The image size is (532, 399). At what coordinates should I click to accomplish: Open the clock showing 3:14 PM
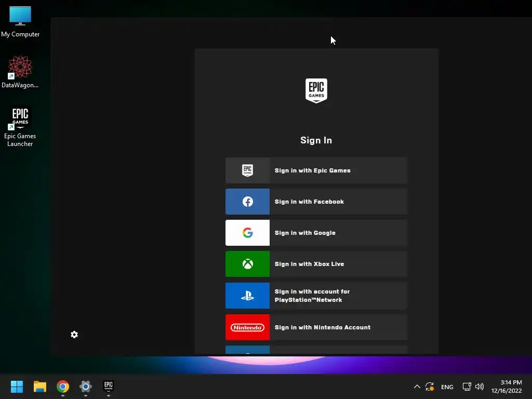pos(507,387)
